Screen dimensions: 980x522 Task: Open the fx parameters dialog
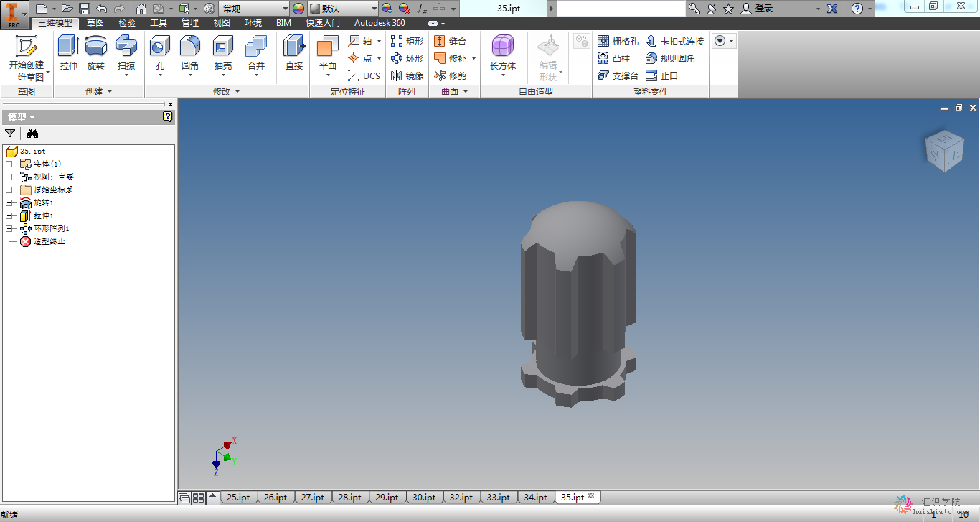422,9
